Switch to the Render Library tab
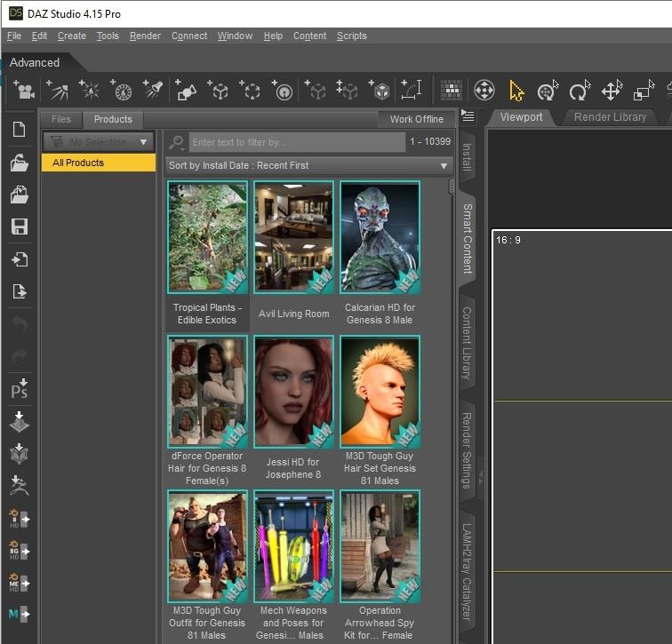 point(610,117)
